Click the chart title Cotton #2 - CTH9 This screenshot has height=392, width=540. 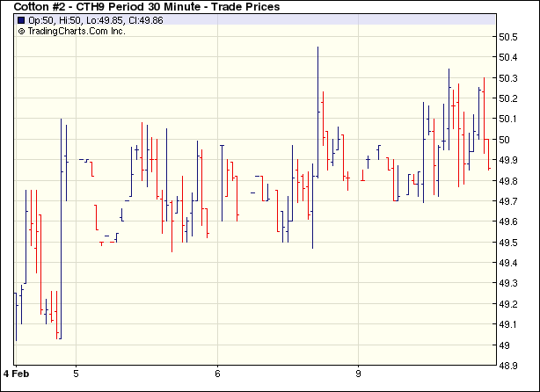pos(147,7)
